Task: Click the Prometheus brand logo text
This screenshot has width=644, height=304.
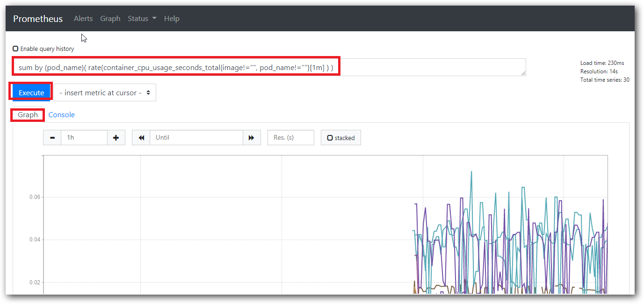Action: pyautogui.click(x=38, y=19)
